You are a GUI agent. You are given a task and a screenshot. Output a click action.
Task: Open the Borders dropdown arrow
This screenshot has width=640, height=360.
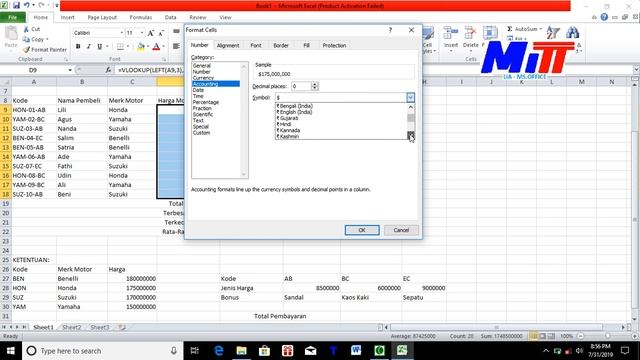coord(128,47)
